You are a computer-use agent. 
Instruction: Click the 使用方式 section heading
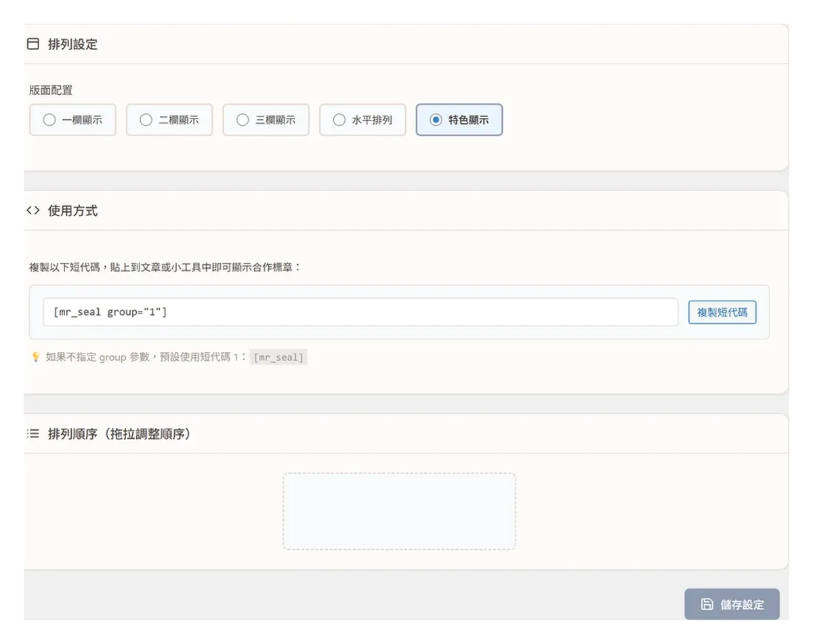click(72, 211)
